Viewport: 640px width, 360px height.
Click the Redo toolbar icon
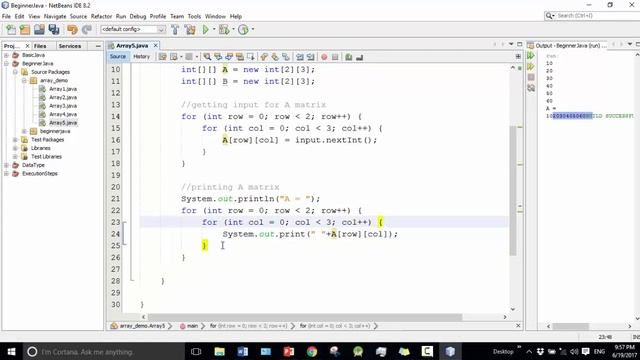click(x=87, y=29)
